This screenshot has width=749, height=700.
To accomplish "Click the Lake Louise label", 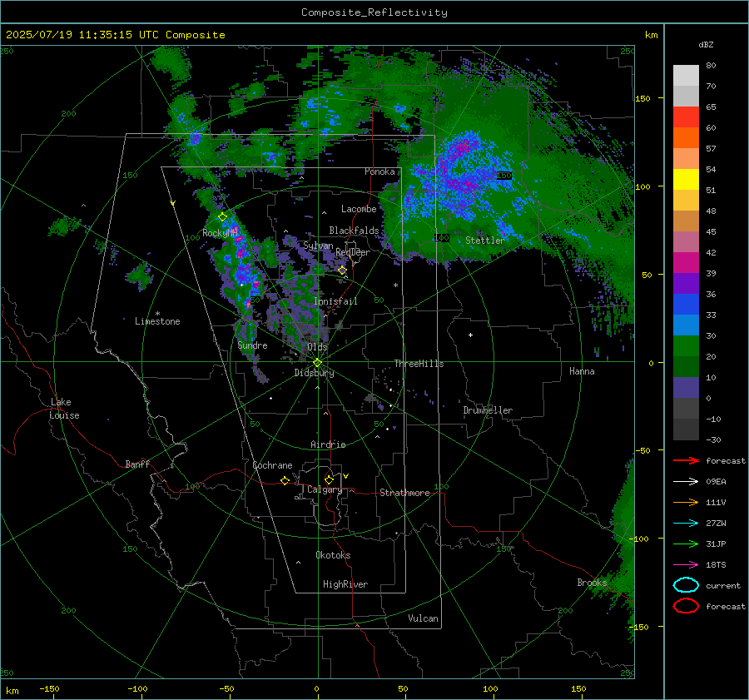I will [64, 409].
